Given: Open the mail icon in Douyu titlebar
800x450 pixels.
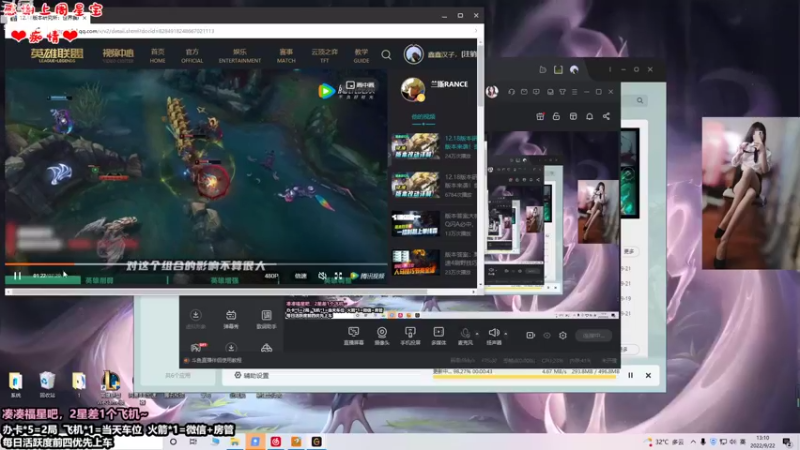Looking at the screenshot, I should click(524, 92).
